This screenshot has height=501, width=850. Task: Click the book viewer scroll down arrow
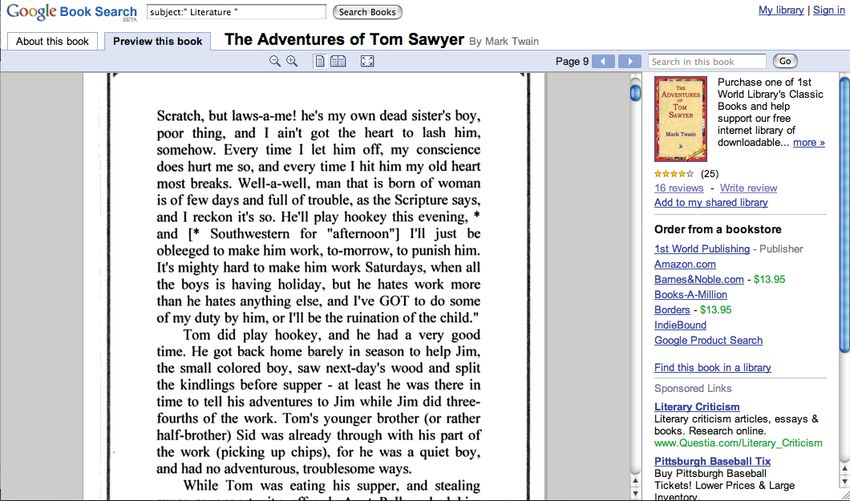pos(635,493)
